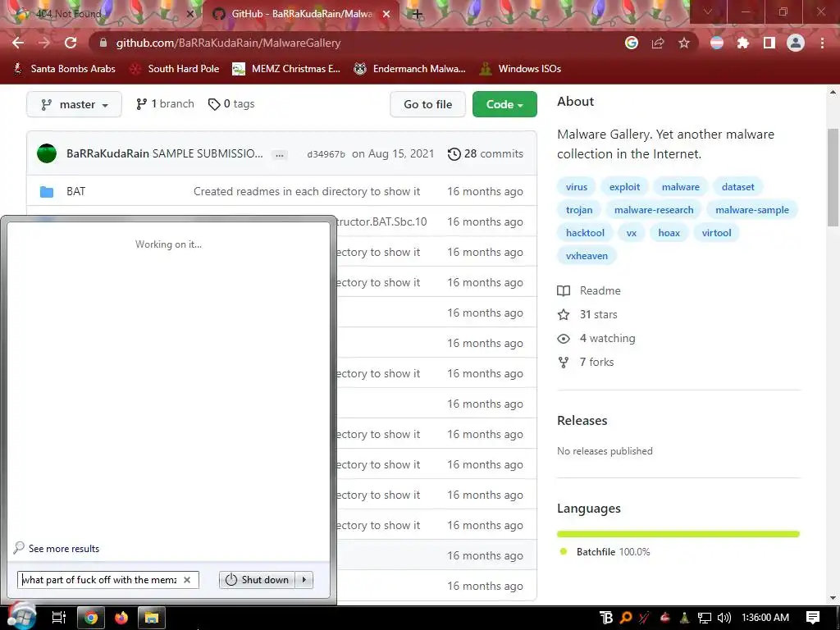
Task: Go back with the browser back arrow
Action: click(x=18, y=43)
